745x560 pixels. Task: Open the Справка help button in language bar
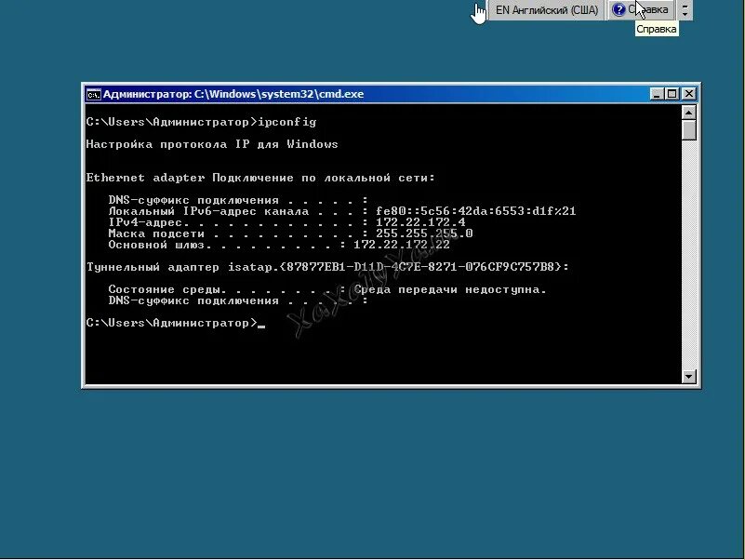642,9
